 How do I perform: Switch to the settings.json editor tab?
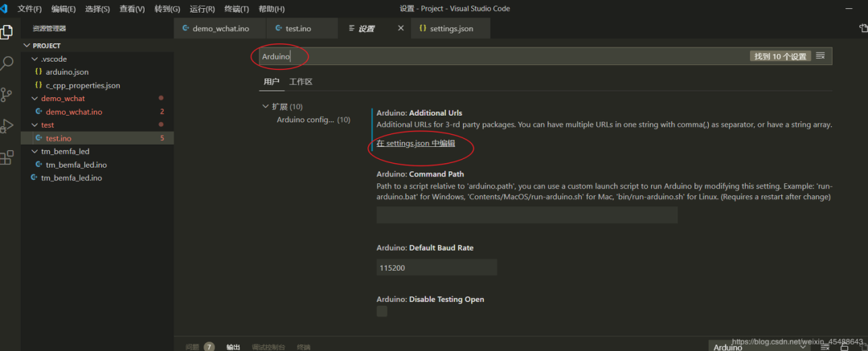(451, 28)
